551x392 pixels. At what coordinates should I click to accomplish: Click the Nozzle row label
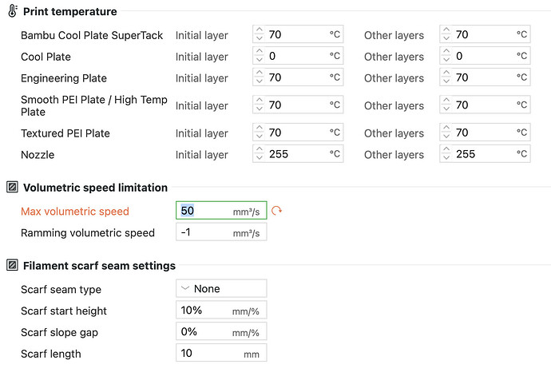click(x=38, y=155)
